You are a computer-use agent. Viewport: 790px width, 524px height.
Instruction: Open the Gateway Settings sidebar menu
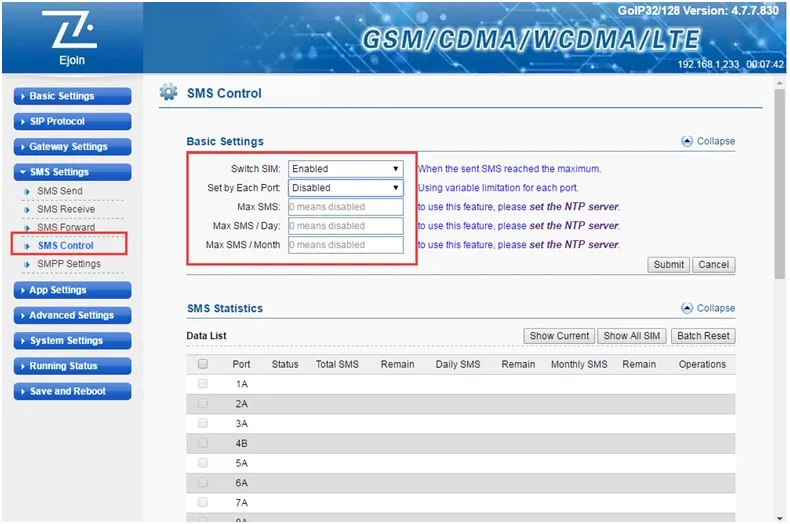[72, 147]
